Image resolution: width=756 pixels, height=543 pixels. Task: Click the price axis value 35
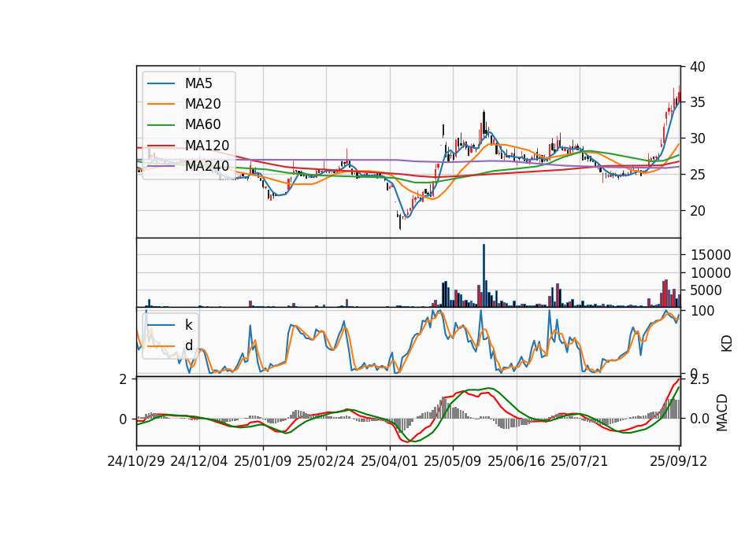point(697,102)
